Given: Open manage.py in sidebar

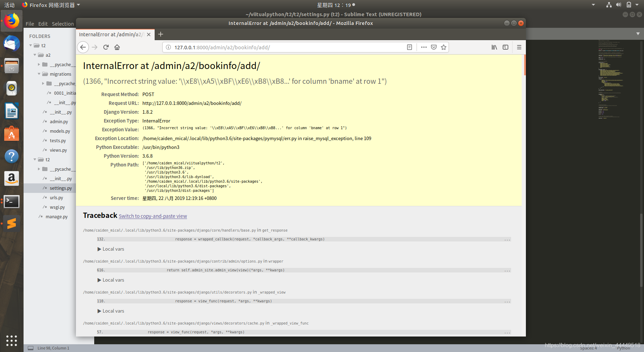Looking at the screenshot, I should pos(56,216).
